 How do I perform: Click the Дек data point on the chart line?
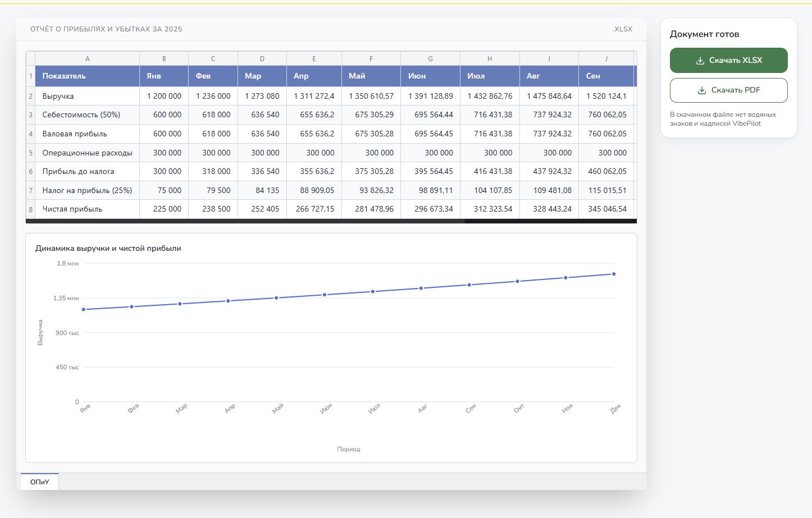[x=614, y=274]
